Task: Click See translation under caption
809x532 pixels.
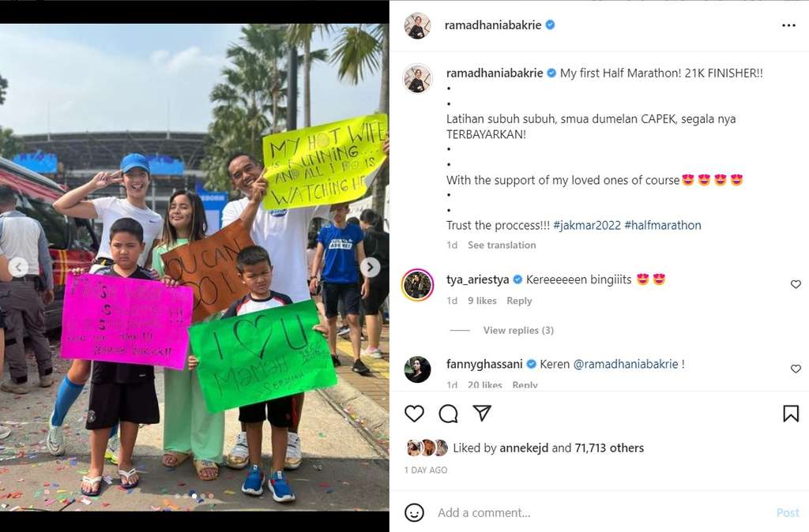Action: click(x=502, y=245)
